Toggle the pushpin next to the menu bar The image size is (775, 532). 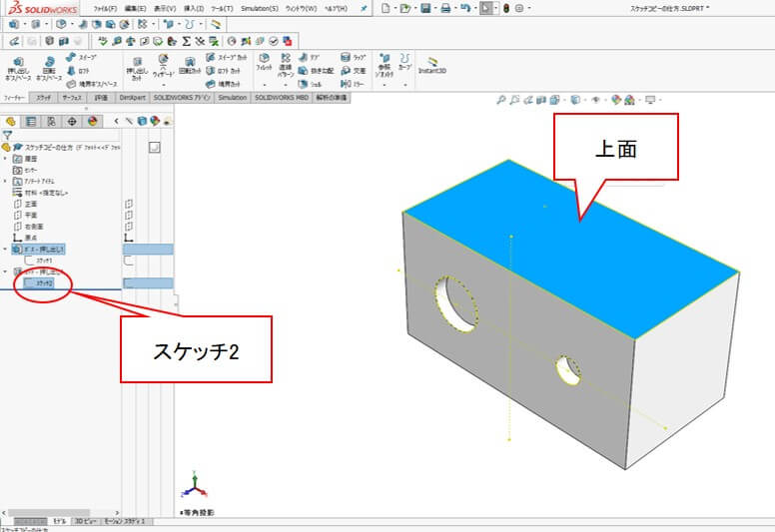click(363, 8)
